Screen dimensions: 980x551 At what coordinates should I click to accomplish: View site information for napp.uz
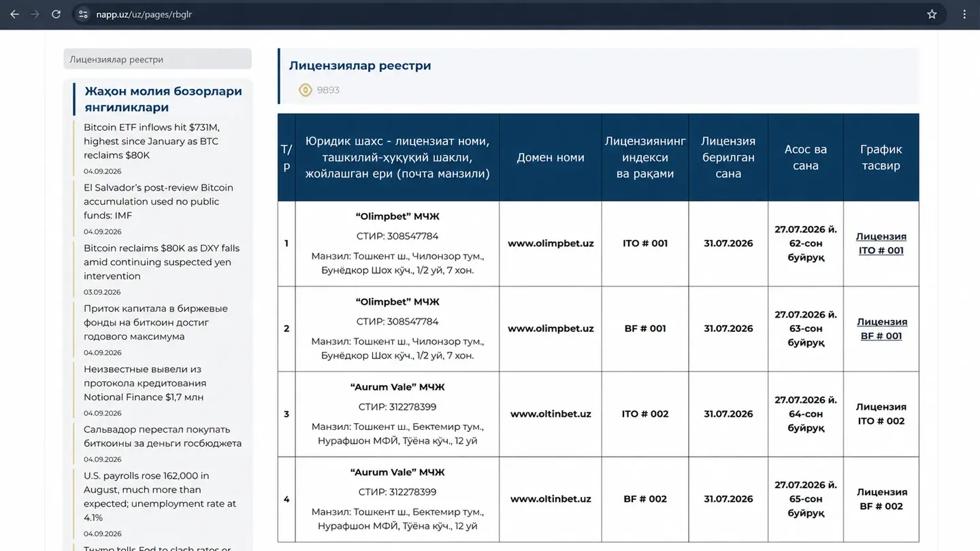point(83,14)
